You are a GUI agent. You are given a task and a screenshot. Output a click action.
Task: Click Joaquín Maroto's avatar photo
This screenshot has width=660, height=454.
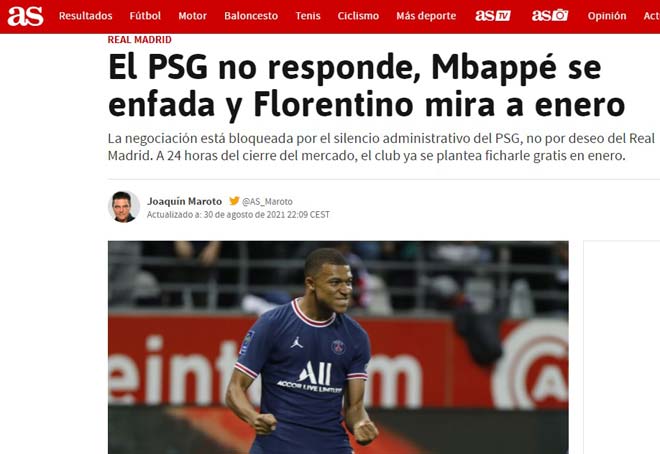click(124, 207)
